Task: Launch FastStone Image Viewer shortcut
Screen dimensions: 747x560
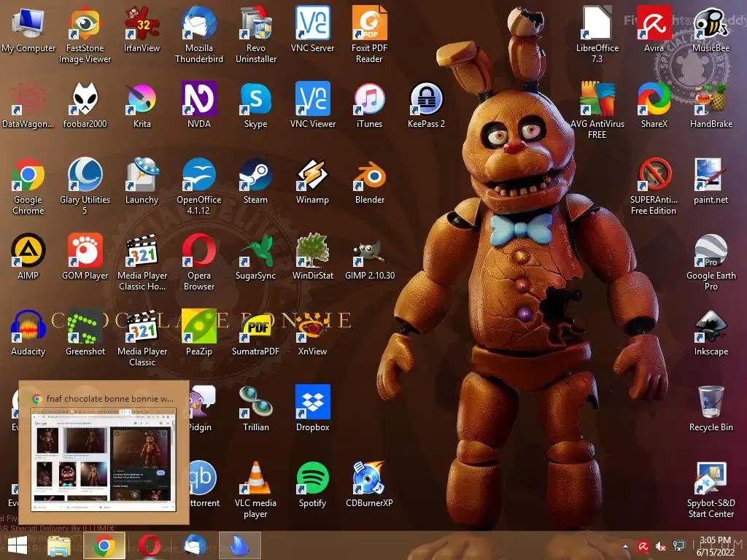Action: 85,34
